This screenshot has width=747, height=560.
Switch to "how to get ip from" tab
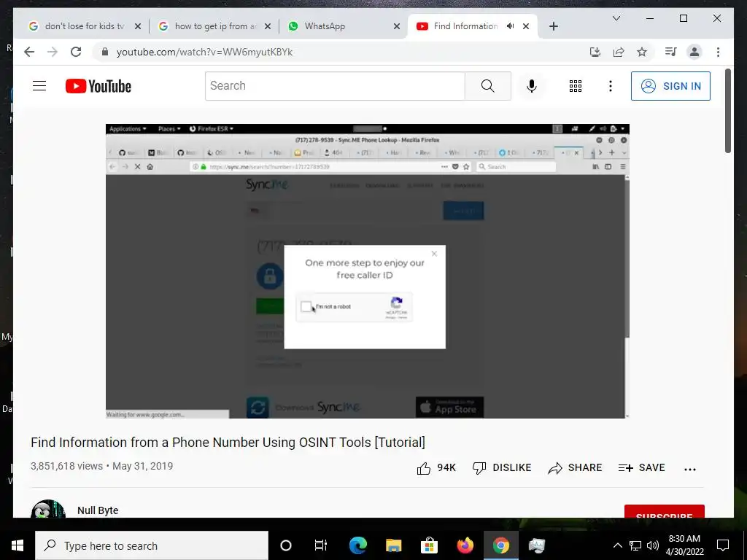pos(216,26)
